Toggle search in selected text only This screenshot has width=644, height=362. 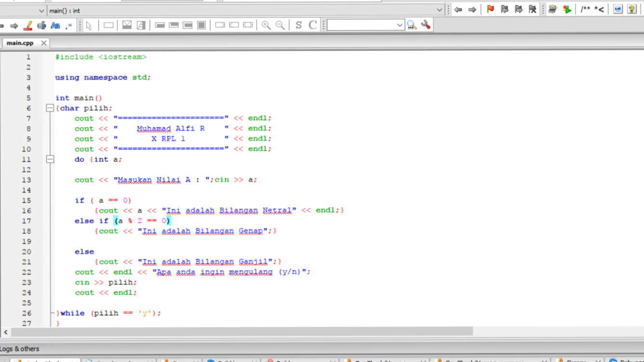coord(41,26)
